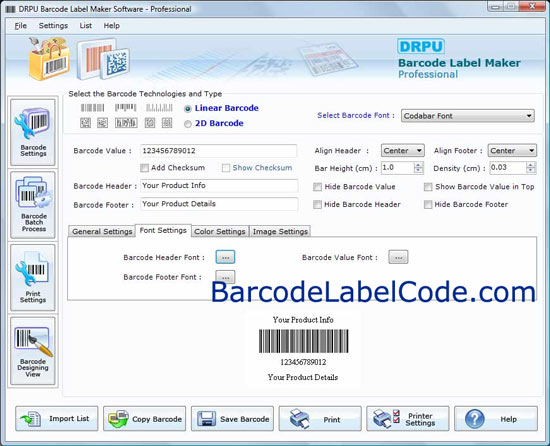Viewport: 550px width, 446px height.
Task: Check Hide Barcode Value option
Action: point(317,187)
